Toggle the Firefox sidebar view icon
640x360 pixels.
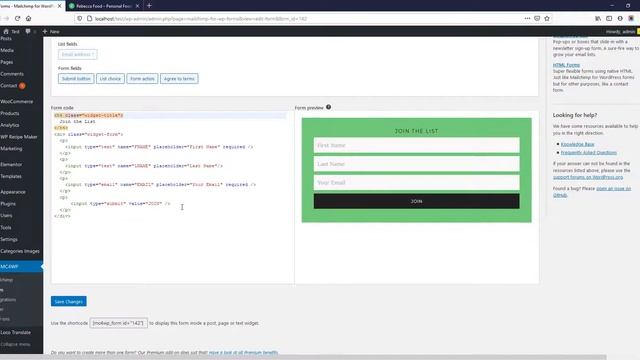pyautogui.click(x=609, y=18)
